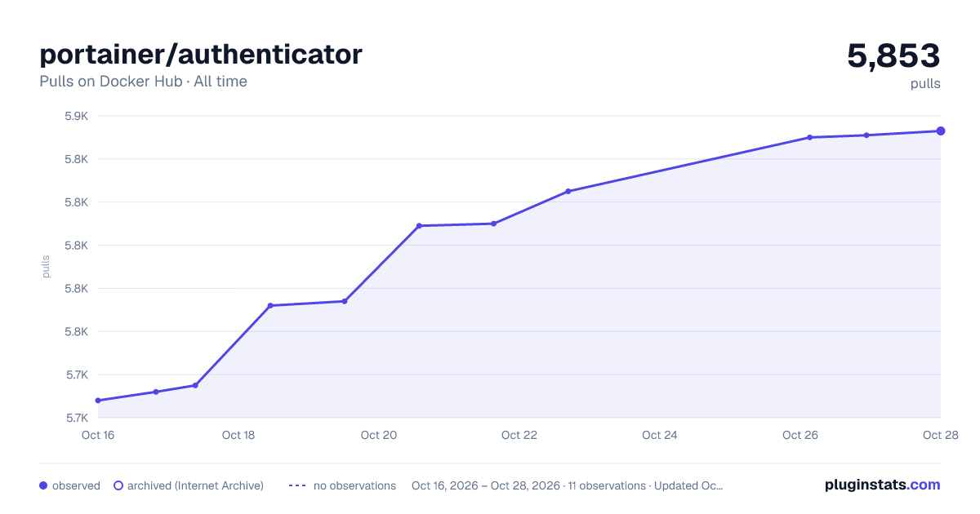Image resolution: width=980 pixels, height=514 pixels.
Task: Click the "Oct 16" x-axis label
Action: [98, 435]
